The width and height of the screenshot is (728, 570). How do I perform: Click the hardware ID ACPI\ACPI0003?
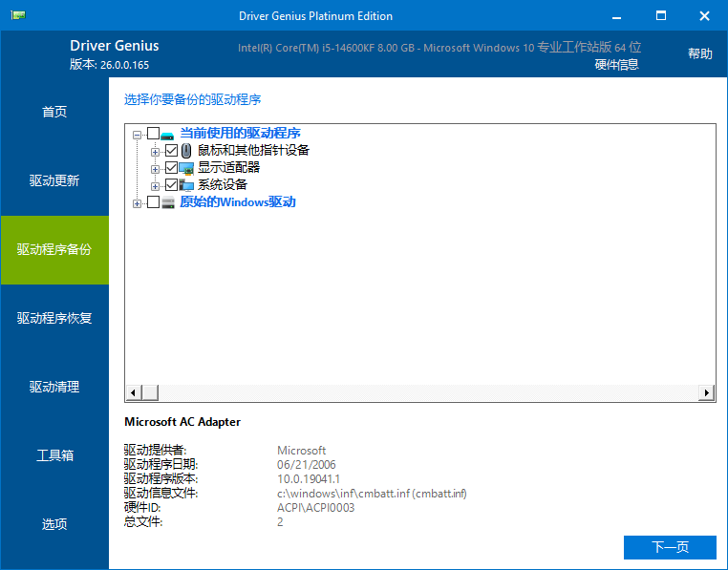(x=315, y=508)
